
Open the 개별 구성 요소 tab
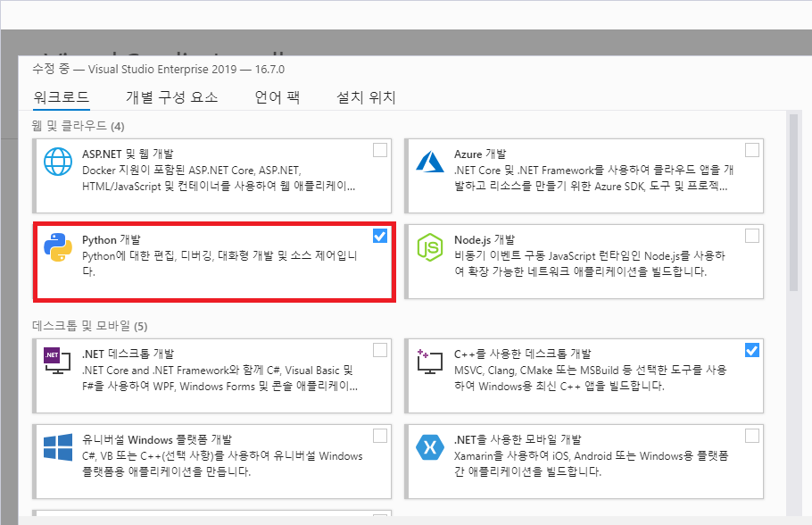click(172, 97)
